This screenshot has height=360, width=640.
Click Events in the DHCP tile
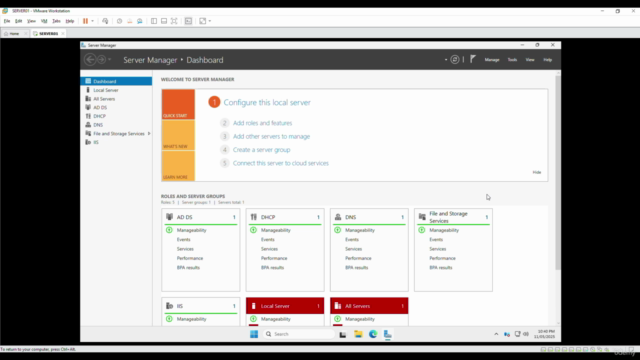tap(268, 240)
